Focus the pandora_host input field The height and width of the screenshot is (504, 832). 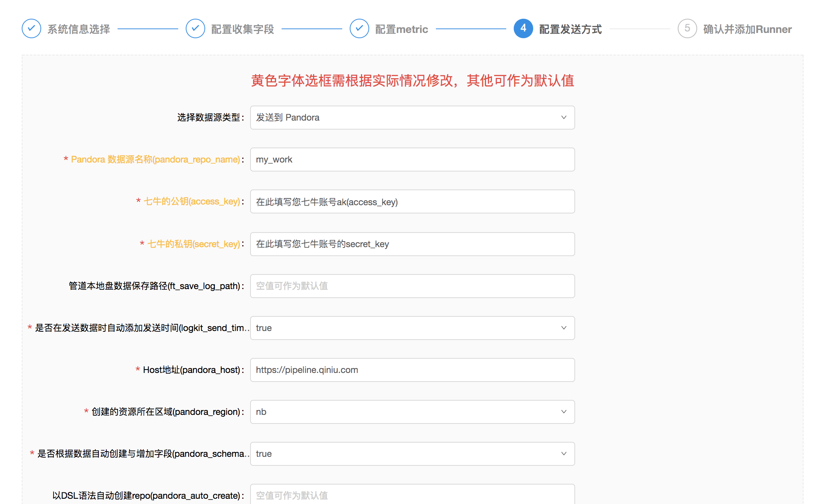point(413,370)
